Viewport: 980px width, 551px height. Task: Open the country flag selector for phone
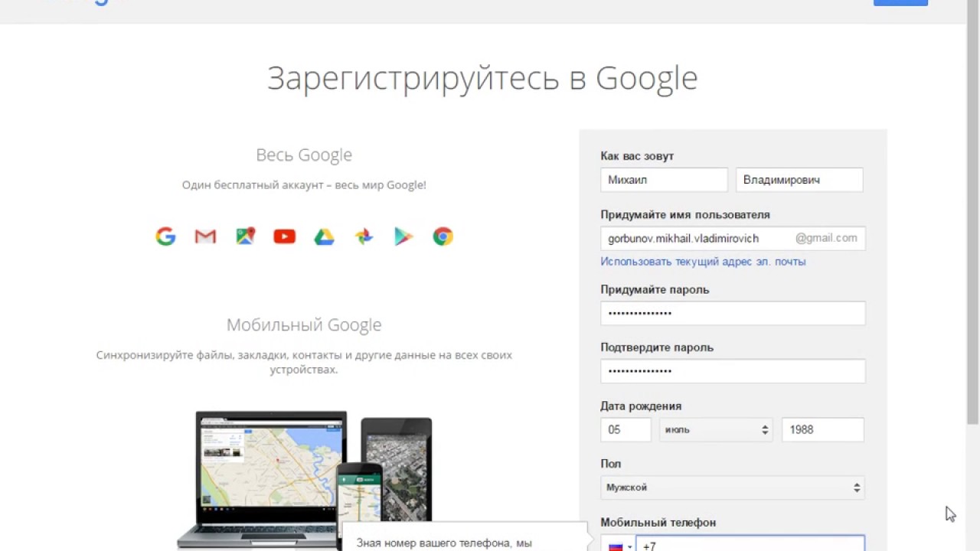[619, 545]
